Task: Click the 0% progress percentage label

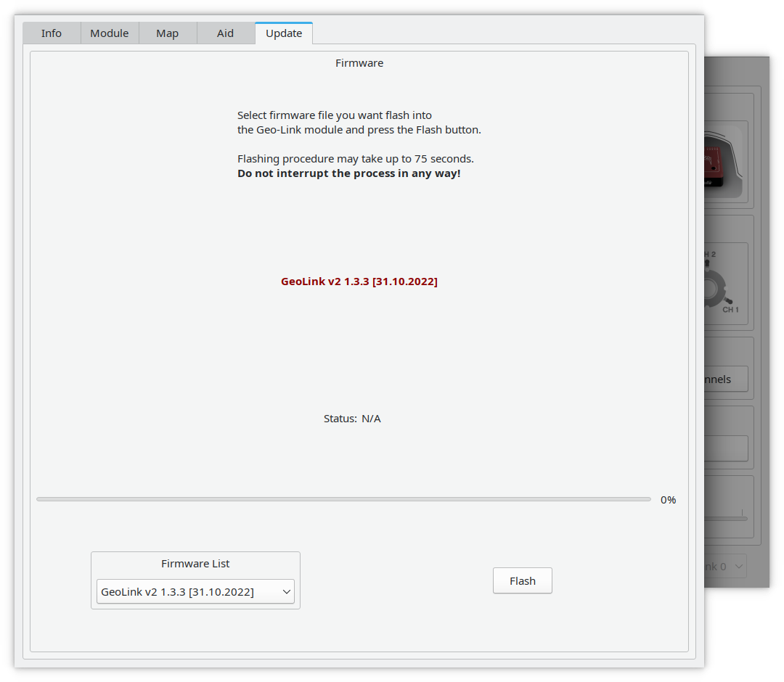Action: pos(668,500)
